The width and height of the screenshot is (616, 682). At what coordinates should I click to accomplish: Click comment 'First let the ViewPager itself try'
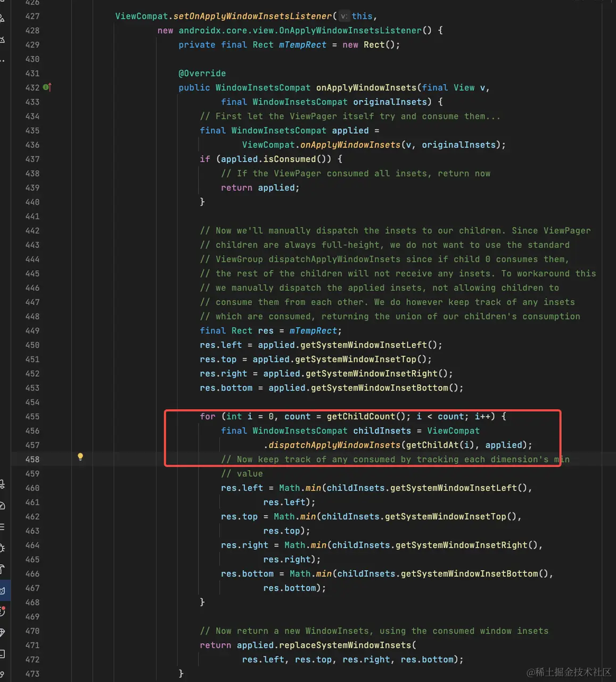pos(350,116)
